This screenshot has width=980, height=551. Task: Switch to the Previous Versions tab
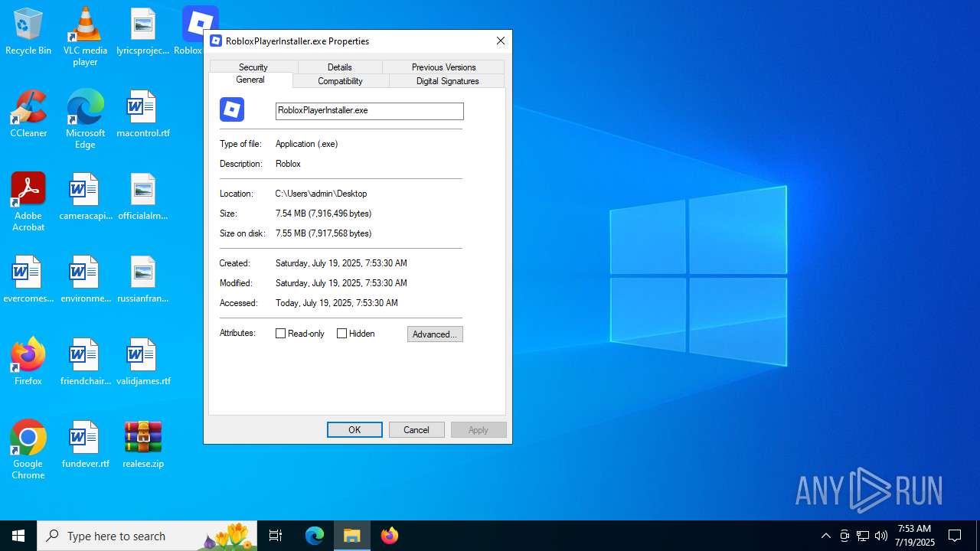point(444,67)
